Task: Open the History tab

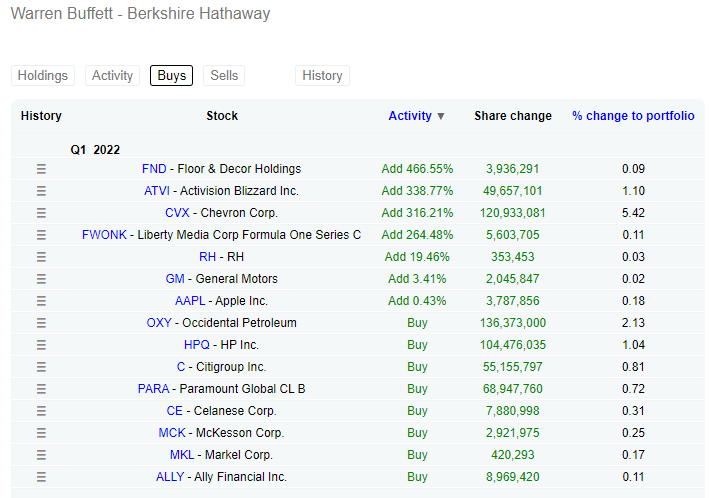Action: 322,75
